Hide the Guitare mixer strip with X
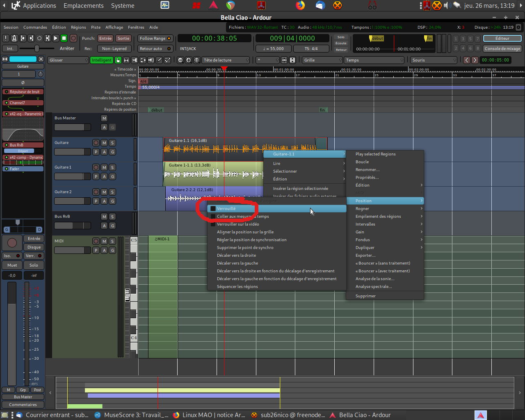Screen dimensions: 525x420 click(41, 59)
